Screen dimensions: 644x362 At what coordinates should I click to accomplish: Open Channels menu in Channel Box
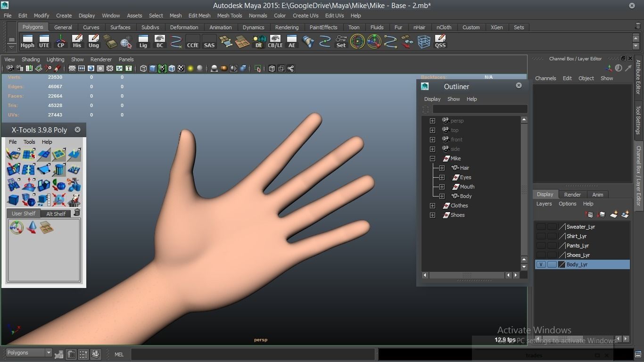[x=545, y=78]
